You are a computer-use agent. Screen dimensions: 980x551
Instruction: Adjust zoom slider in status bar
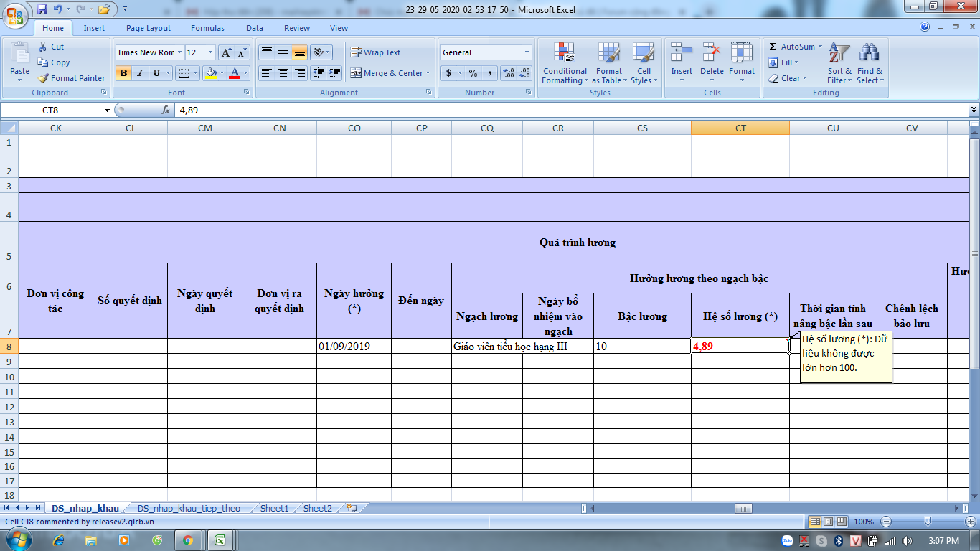pyautogui.click(x=928, y=522)
